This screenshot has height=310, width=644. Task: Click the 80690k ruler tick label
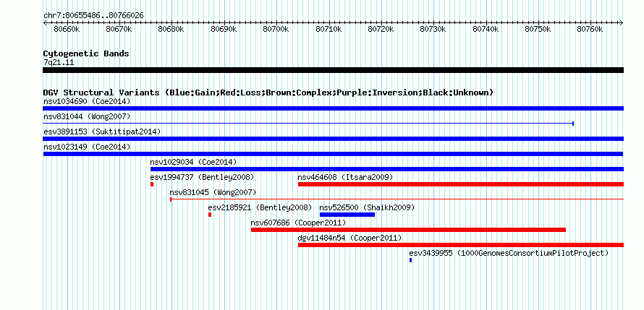tap(224, 29)
